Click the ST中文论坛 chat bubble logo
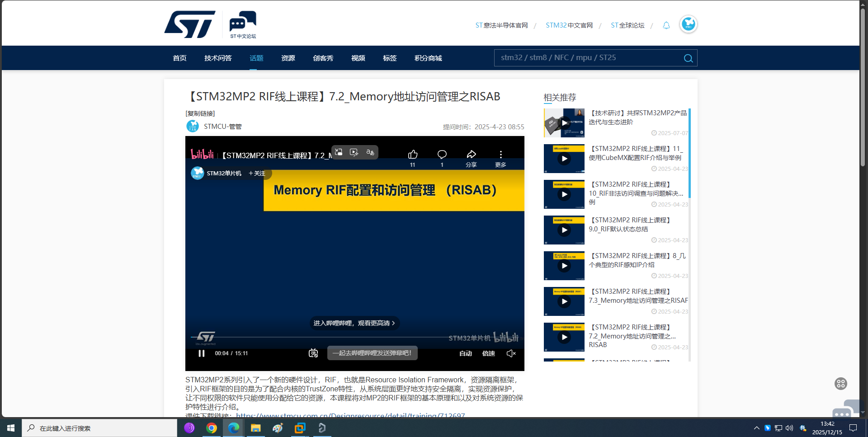 coord(243,24)
